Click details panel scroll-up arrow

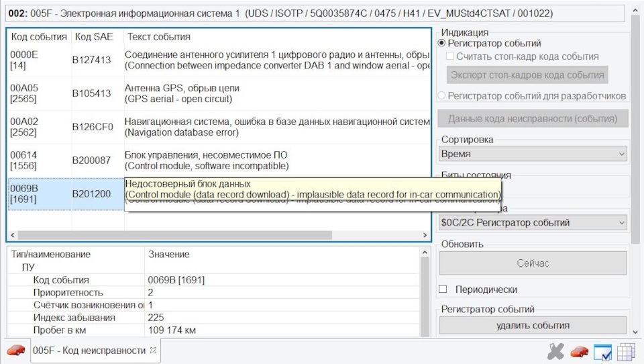pos(425,252)
